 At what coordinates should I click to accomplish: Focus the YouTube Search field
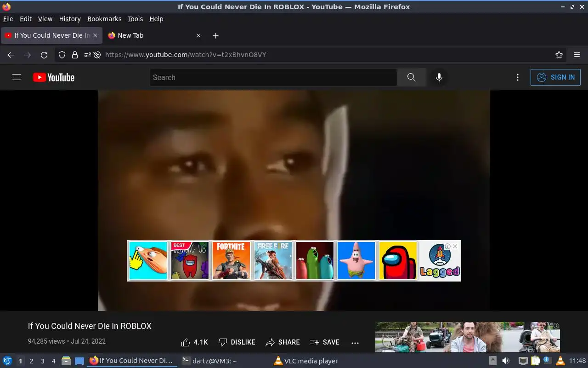pyautogui.click(x=273, y=77)
